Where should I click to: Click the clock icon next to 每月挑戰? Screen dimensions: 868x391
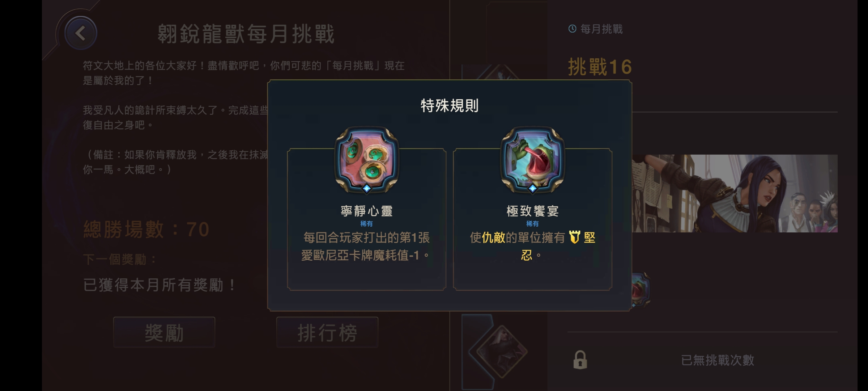[x=572, y=29]
